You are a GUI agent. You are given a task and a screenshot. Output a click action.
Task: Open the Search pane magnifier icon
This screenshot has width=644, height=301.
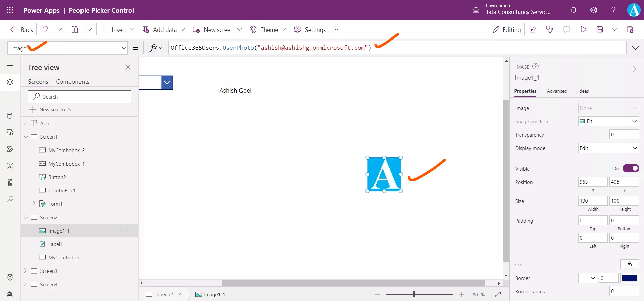(10, 199)
